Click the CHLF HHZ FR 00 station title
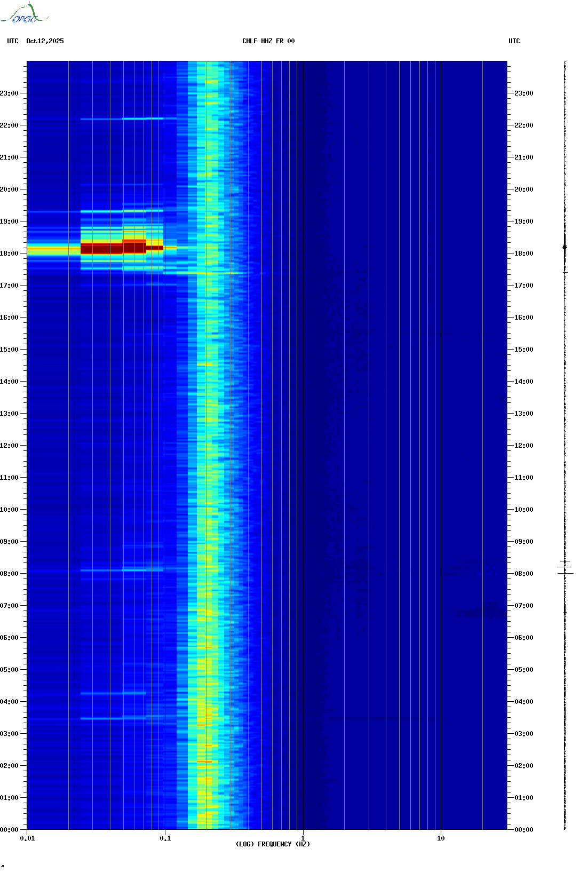This screenshot has height=872, width=588. pos(268,41)
